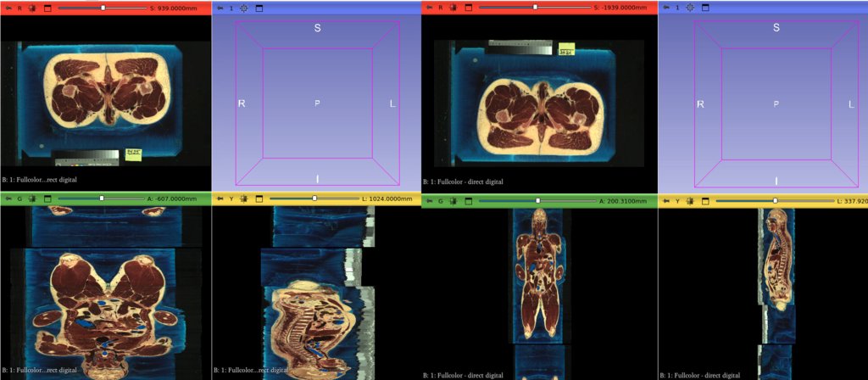Click the R view label beside S: 939.0000mm slider
868x380 pixels.
[x=20, y=8]
